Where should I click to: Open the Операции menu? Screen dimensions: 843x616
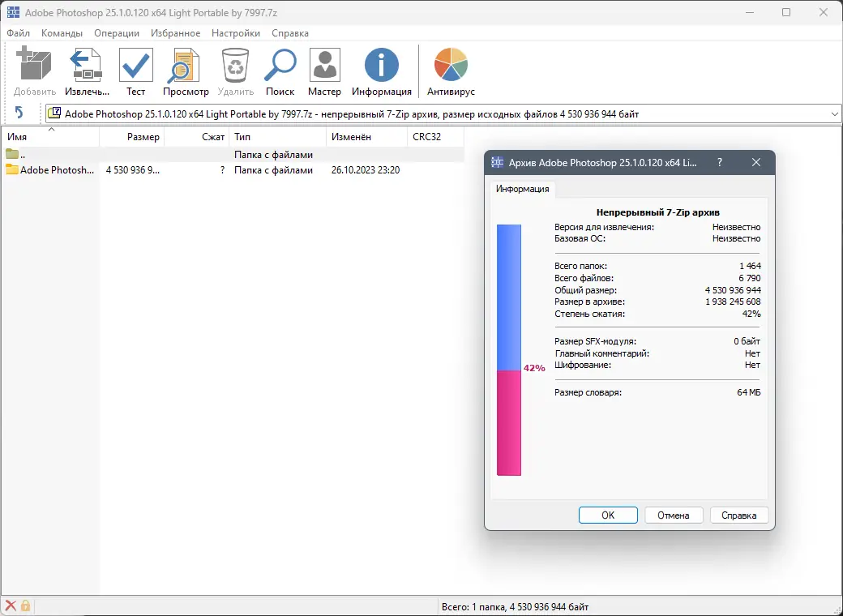(116, 33)
